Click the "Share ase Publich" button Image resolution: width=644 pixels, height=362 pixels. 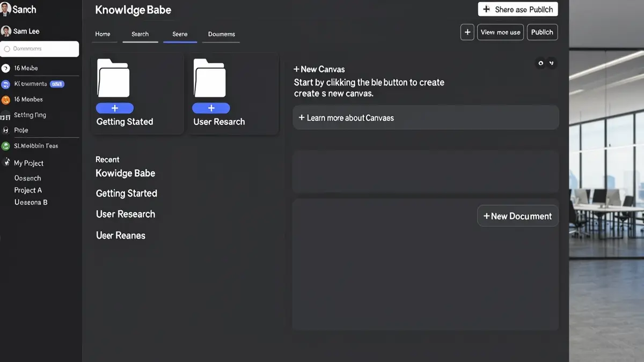[x=518, y=9]
